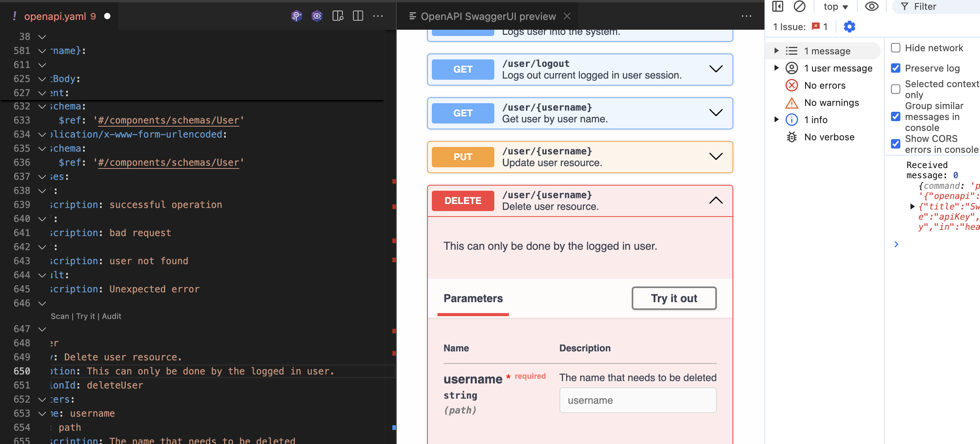Collapse DELETE /user/{username} operation chevron

(716, 201)
